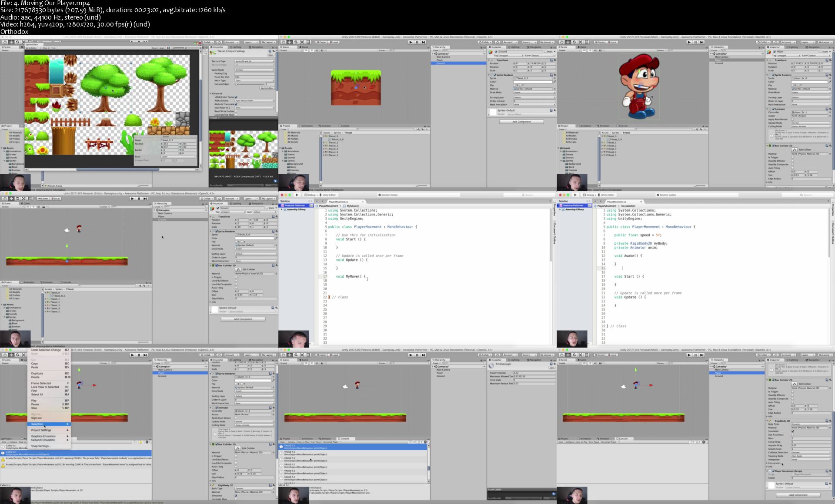The height and width of the screenshot is (504, 835).
Task: Toggle sRGB (Color Texture) checkbox
Action: click(236, 97)
